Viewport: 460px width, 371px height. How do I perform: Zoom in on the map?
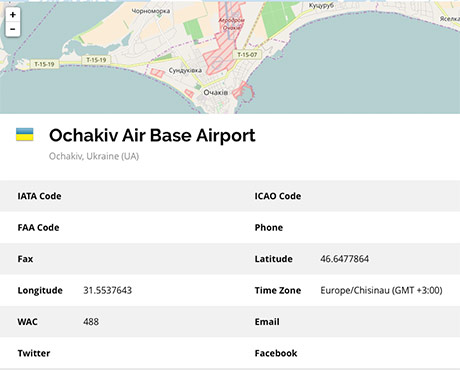(13, 15)
